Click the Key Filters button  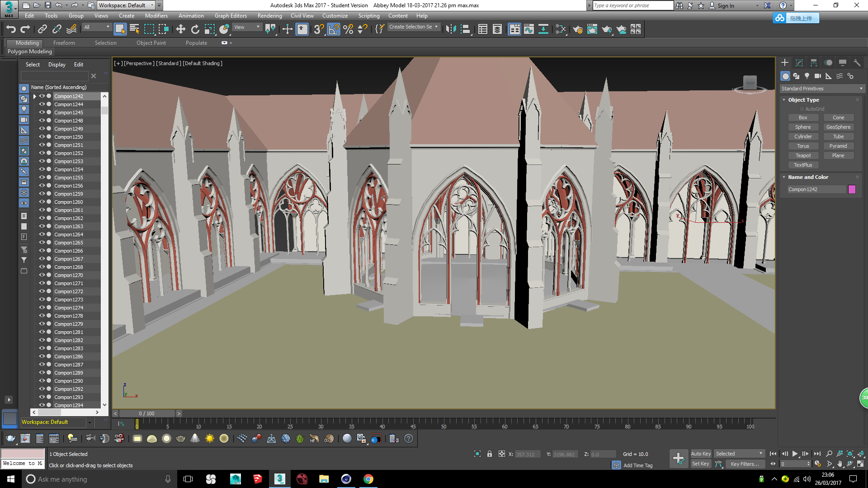tap(745, 464)
